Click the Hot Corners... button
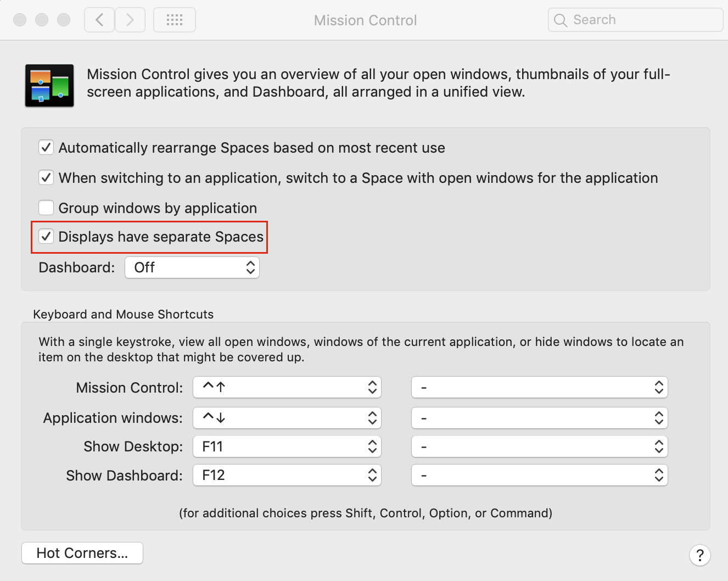The height and width of the screenshot is (581, 728). coord(82,553)
